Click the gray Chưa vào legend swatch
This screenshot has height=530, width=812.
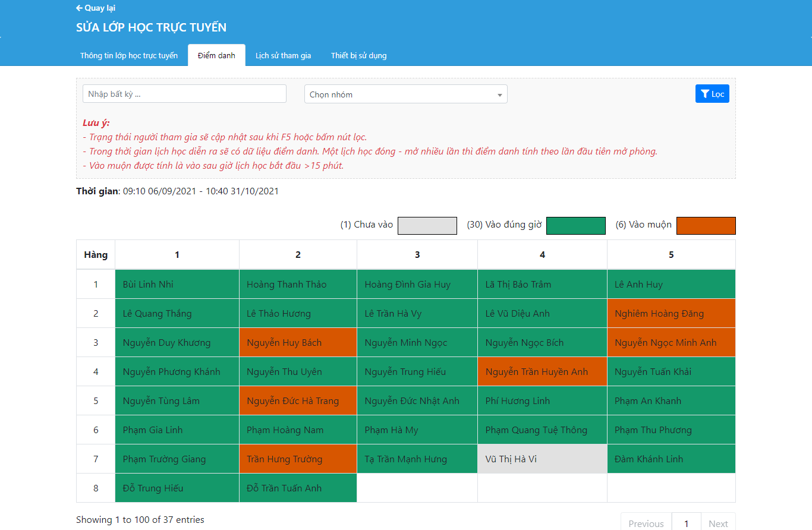[x=427, y=226]
